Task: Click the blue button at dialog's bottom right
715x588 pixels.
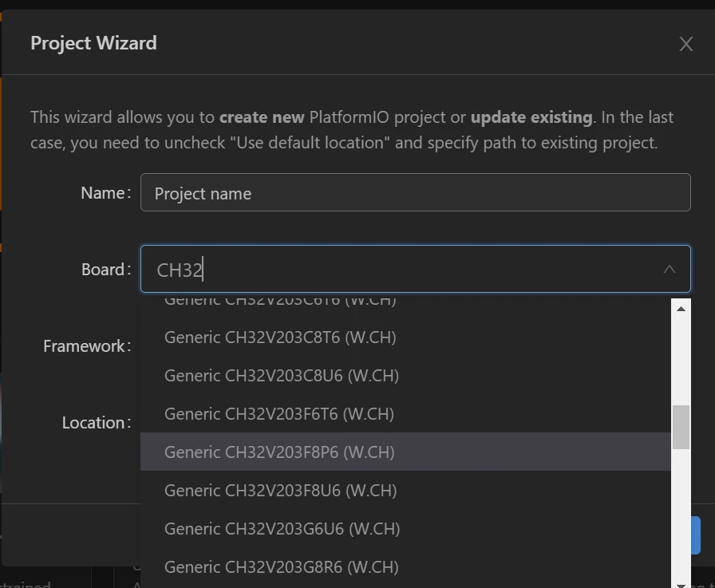Action: (695, 535)
